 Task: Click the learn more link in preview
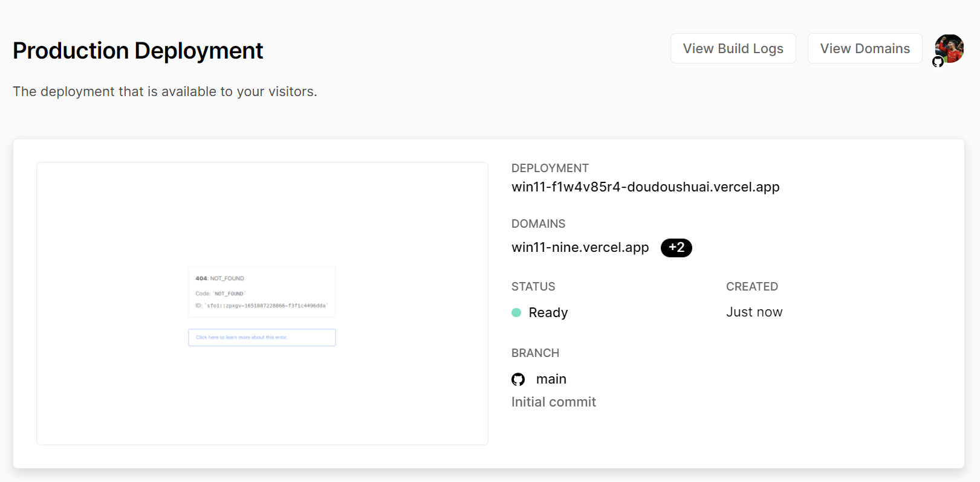262,338
